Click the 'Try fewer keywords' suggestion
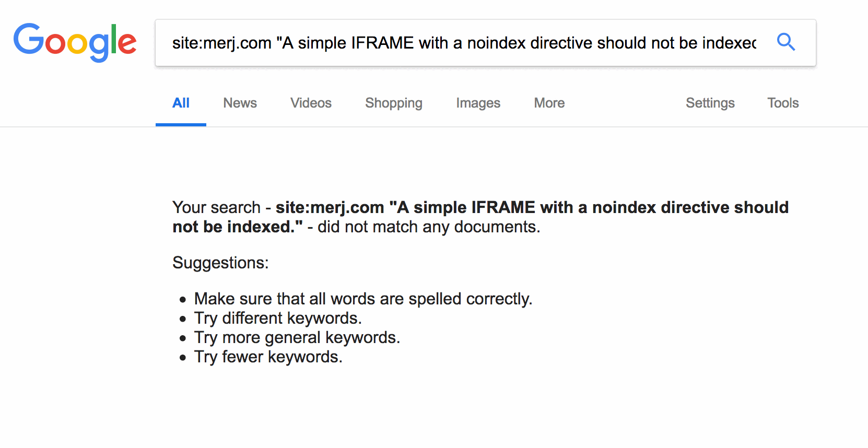This screenshot has width=868, height=448. pos(268,357)
